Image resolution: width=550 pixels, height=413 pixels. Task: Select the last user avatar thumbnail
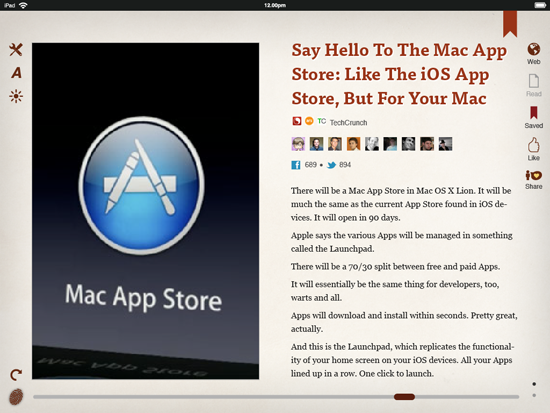tap(445, 144)
